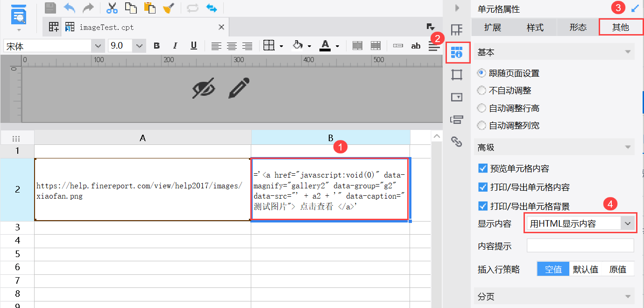Click the add new sheet grid icon

coord(54,27)
